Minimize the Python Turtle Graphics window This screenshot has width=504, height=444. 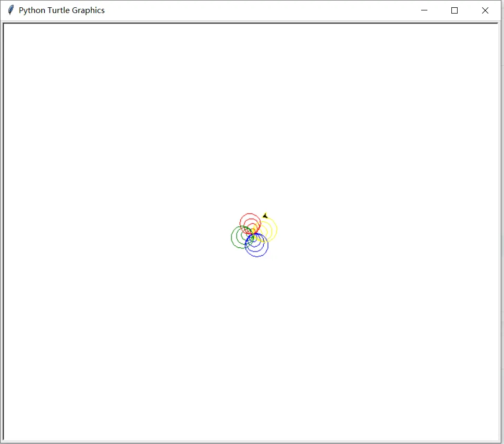[x=424, y=10]
